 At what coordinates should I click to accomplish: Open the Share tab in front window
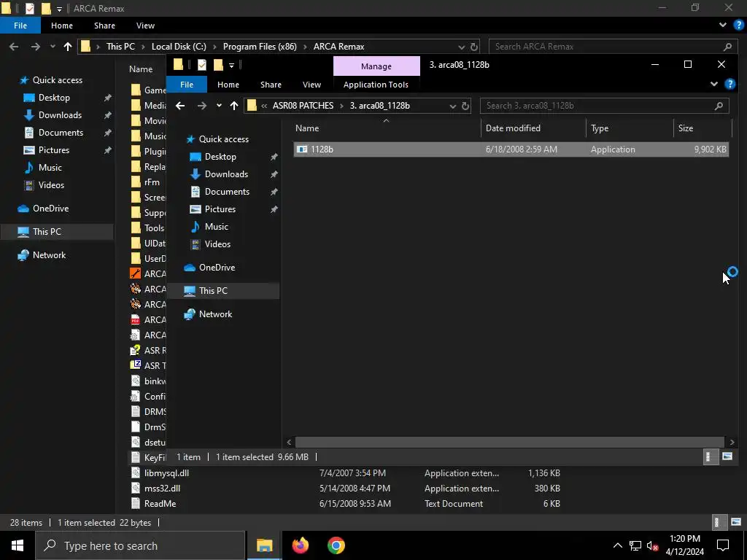point(271,85)
